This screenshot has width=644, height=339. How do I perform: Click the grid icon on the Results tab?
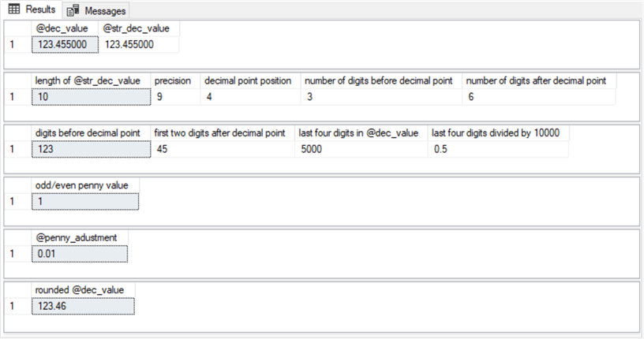click(x=13, y=9)
